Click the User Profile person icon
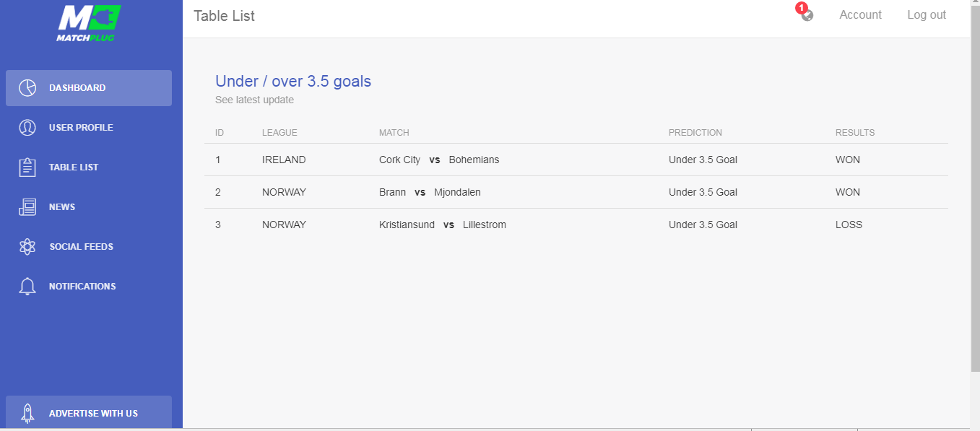980x431 pixels. 27,127
